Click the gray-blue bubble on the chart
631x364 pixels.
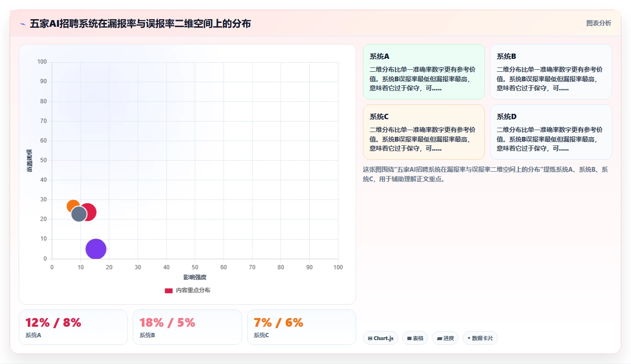(79, 214)
